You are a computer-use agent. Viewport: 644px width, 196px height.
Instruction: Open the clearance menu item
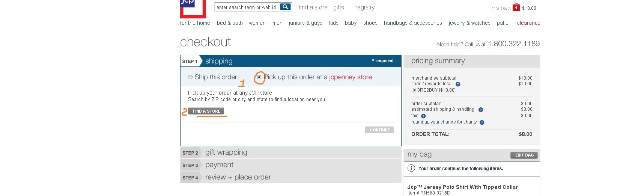pyautogui.click(x=528, y=23)
